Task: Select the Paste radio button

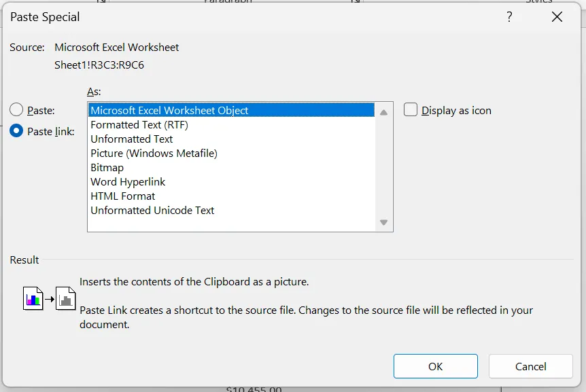Action: [16, 110]
